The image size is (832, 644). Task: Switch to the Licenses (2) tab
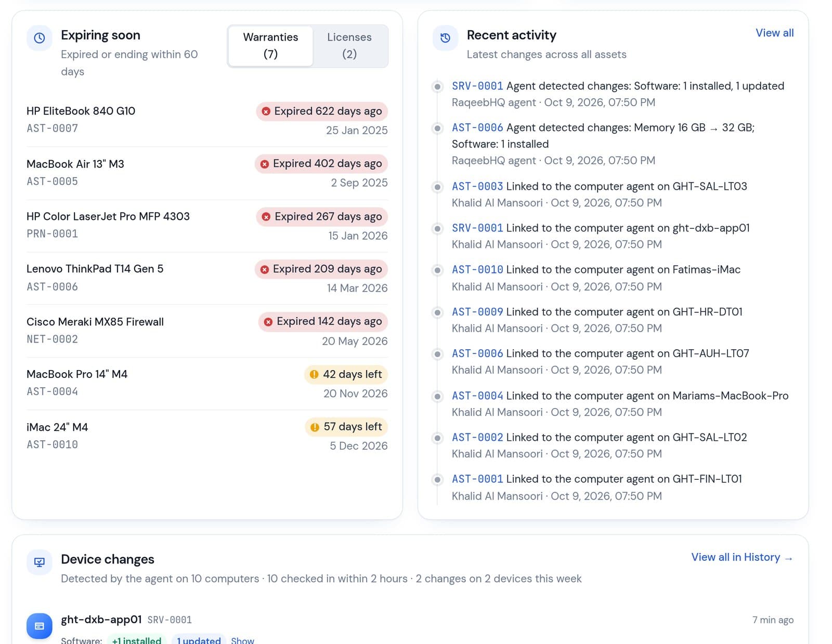[349, 46]
